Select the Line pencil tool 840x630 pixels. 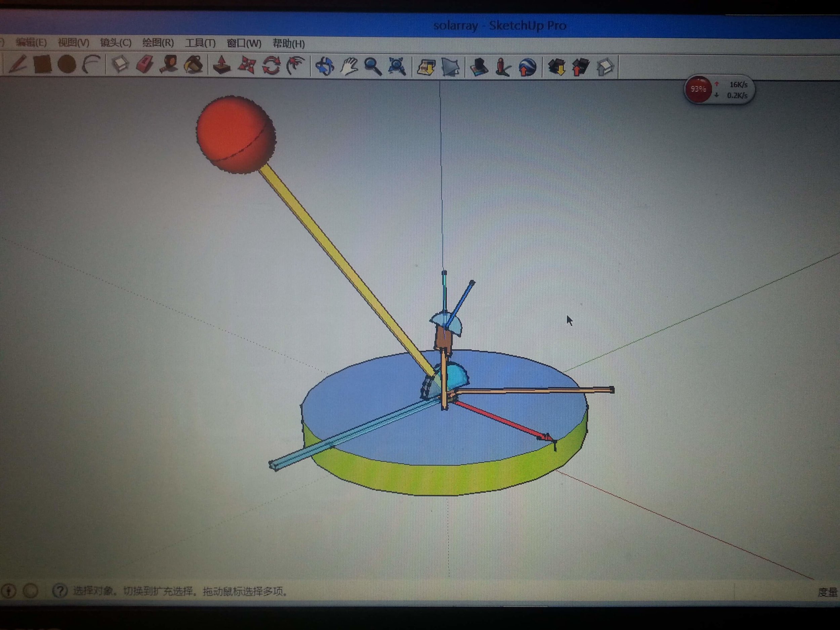(17, 64)
